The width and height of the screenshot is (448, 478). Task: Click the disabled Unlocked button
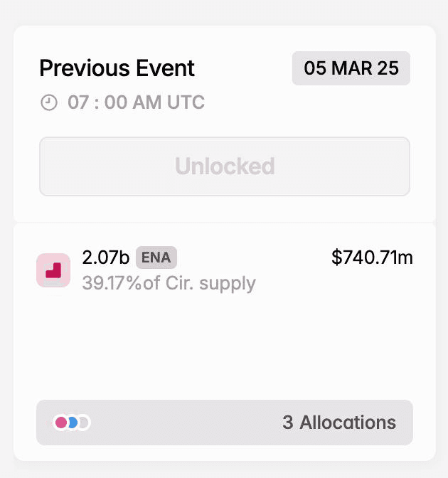tap(225, 166)
